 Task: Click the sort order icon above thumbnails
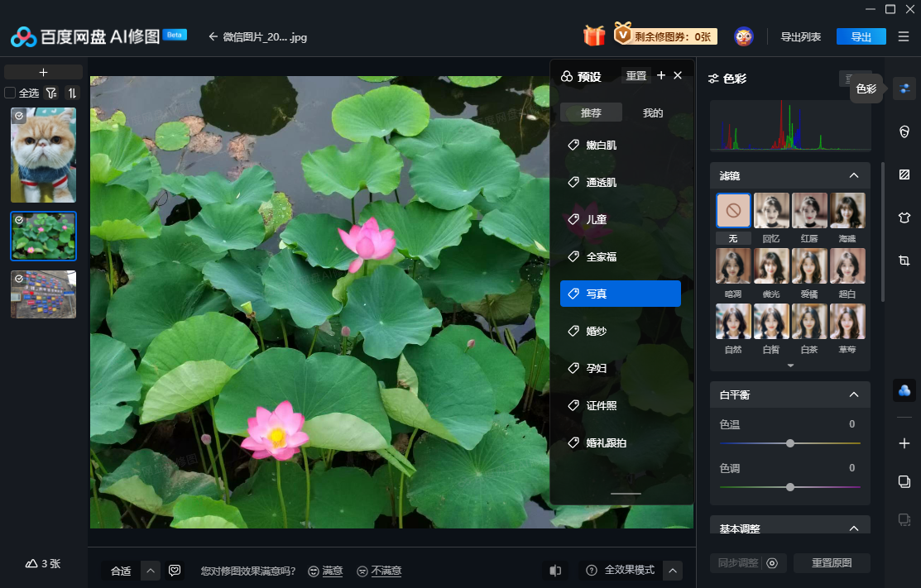tap(72, 93)
